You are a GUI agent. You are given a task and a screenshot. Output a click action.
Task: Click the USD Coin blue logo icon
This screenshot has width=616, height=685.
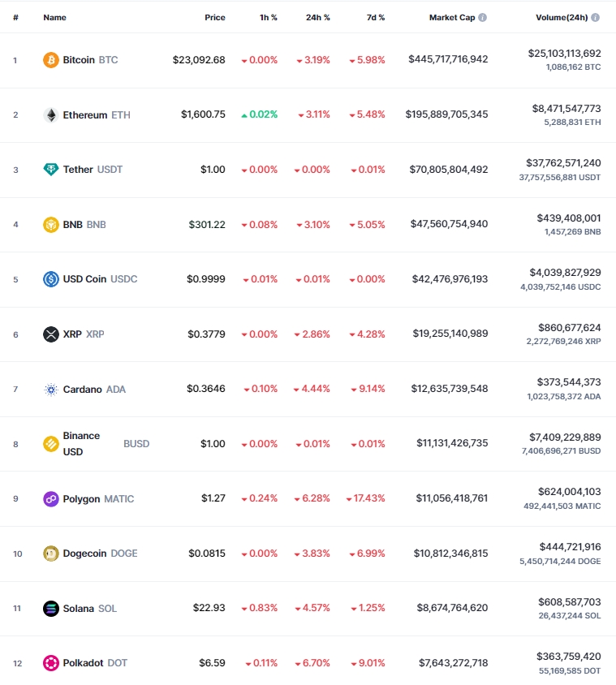click(x=50, y=279)
